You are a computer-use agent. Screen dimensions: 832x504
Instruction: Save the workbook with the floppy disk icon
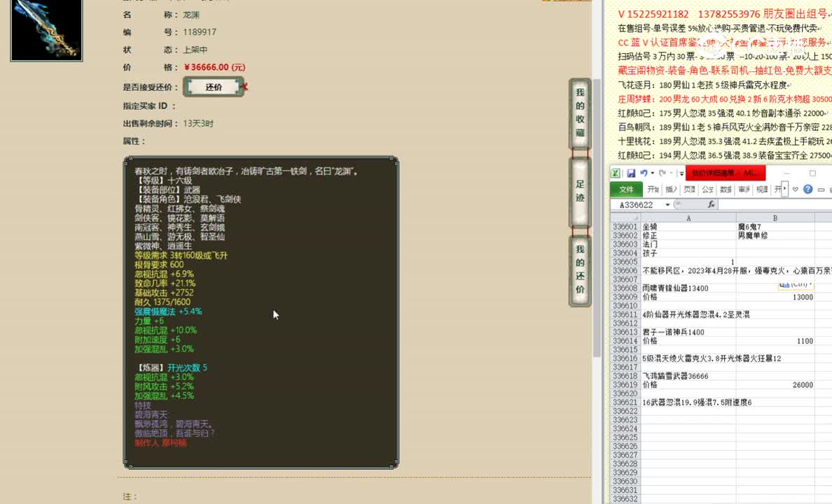point(631,173)
